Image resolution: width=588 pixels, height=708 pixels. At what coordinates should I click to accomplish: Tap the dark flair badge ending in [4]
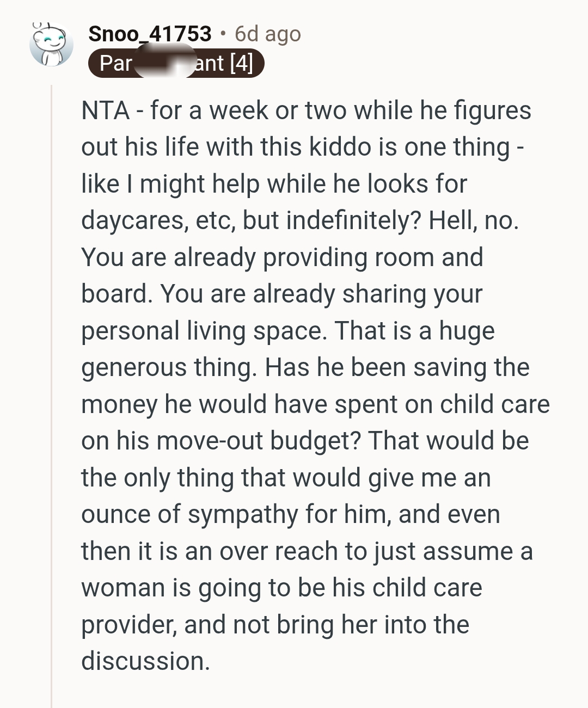click(x=176, y=64)
